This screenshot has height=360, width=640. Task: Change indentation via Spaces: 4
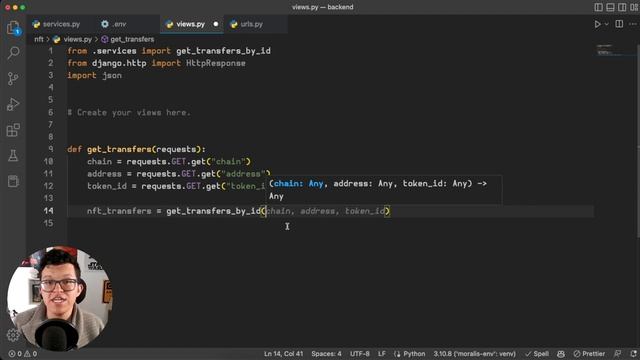326,354
